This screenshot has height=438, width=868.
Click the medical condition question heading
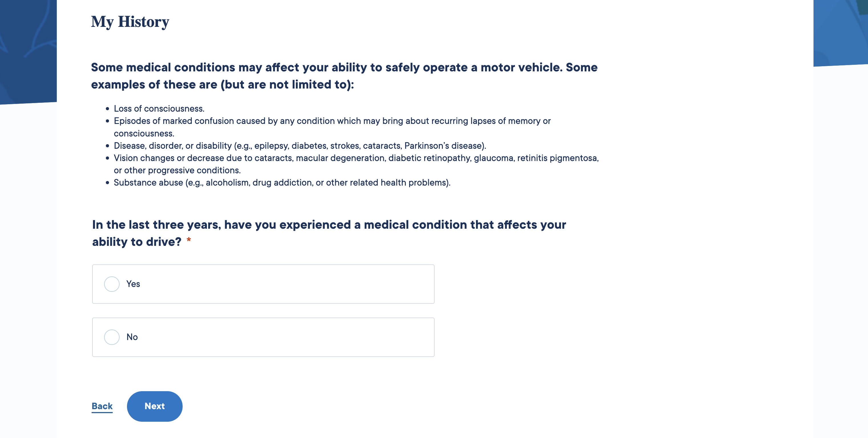329,233
